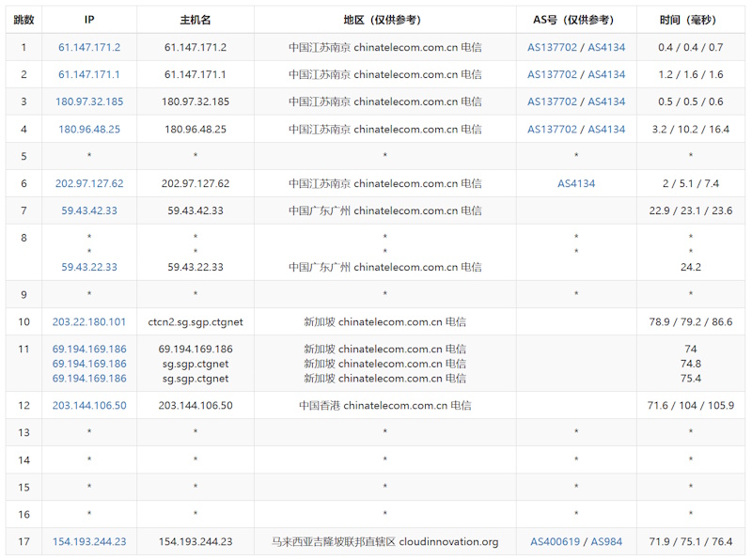Image resolution: width=752 pixels, height=560 pixels.
Task: Open the AS4134 link in hop 6
Action: [576, 184]
